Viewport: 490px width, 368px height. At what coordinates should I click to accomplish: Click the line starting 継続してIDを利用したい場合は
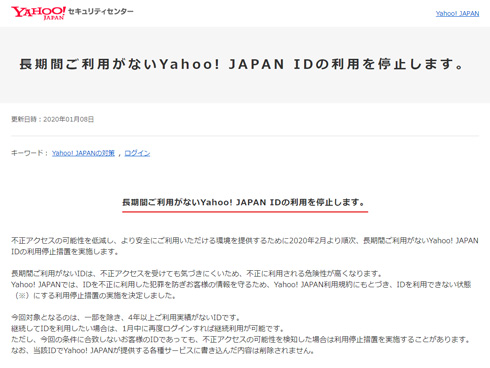click(x=147, y=329)
